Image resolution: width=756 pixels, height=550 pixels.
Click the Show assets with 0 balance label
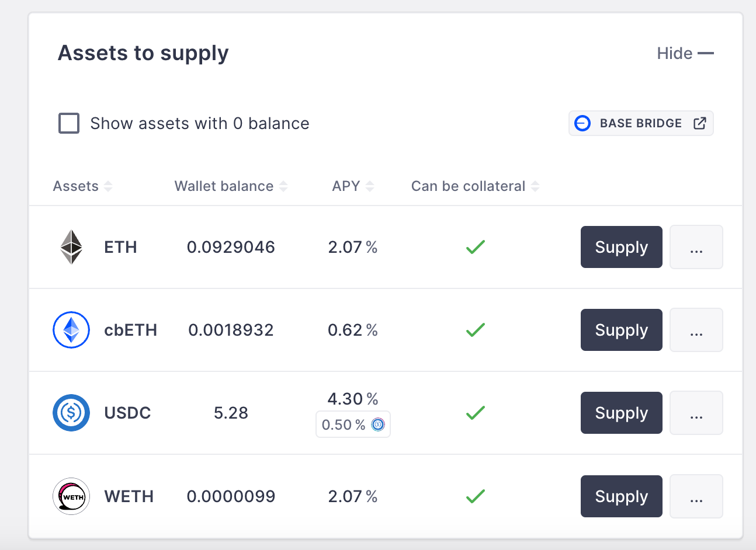(x=200, y=123)
